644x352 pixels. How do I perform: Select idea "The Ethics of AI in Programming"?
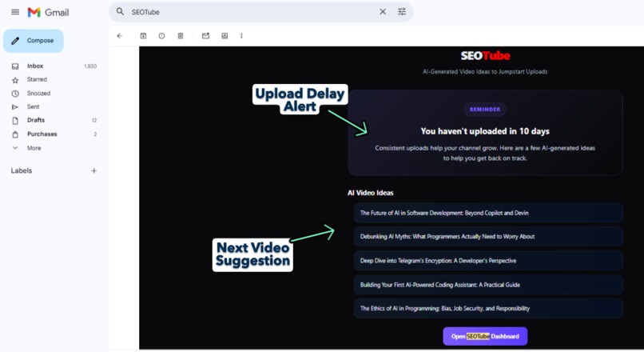[488, 309]
